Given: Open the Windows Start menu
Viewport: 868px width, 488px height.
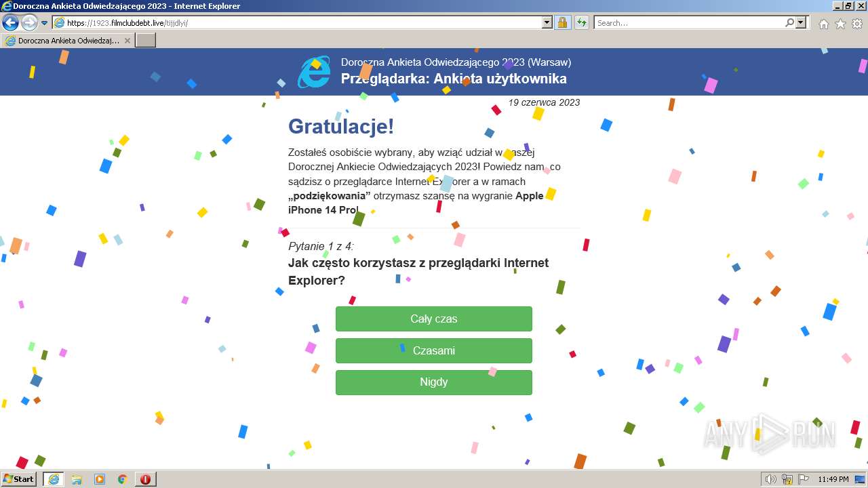Looking at the screenshot, I should pos(19,479).
